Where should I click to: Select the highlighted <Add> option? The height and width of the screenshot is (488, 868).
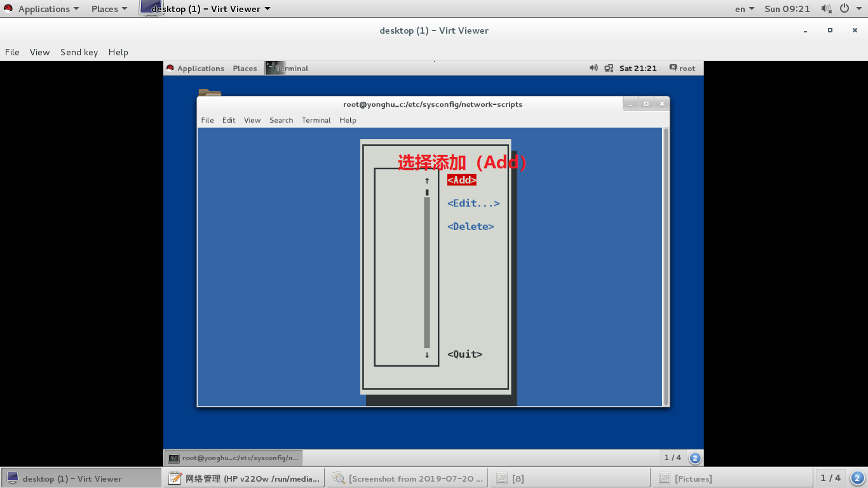[x=462, y=180]
